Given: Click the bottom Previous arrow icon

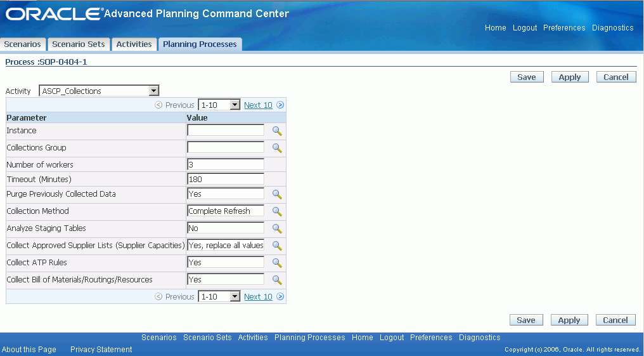Looking at the screenshot, I should [158, 296].
